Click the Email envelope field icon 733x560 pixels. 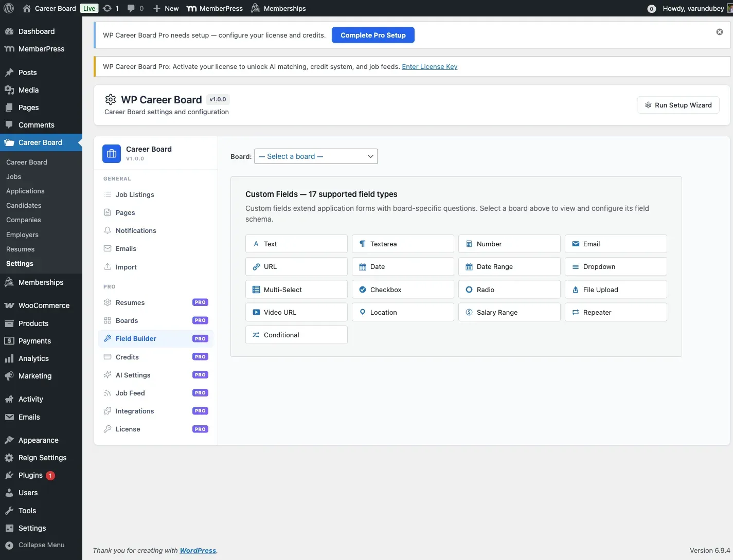pyautogui.click(x=576, y=244)
